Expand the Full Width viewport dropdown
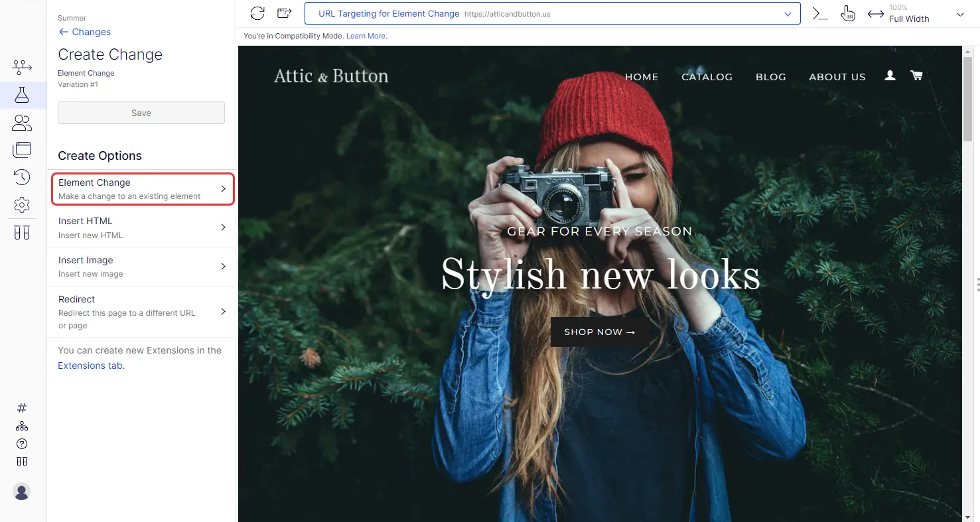This screenshot has height=522, width=980. pyautogui.click(x=960, y=15)
